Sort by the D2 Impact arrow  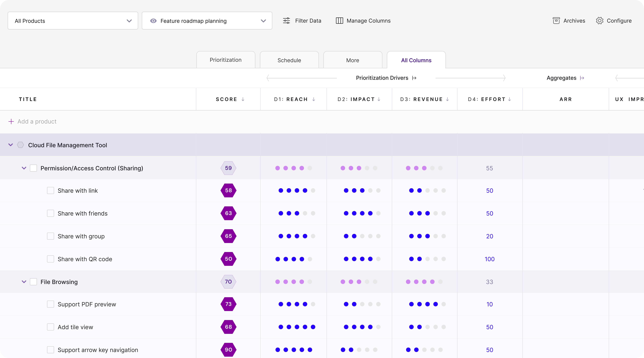379,99
